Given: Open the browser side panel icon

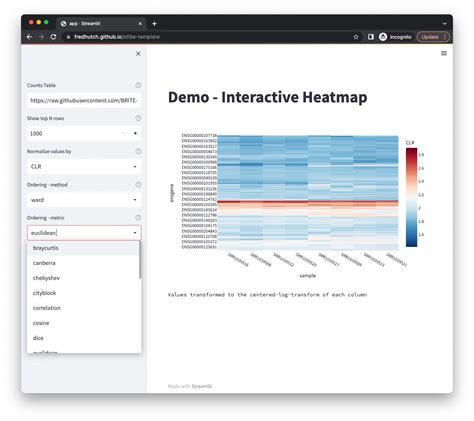Looking at the screenshot, I should click(x=371, y=37).
